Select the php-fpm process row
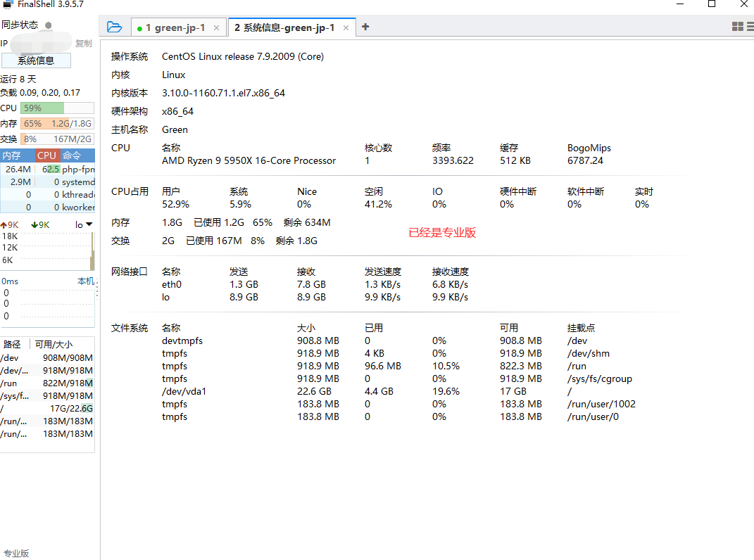The image size is (754, 560). click(48, 169)
